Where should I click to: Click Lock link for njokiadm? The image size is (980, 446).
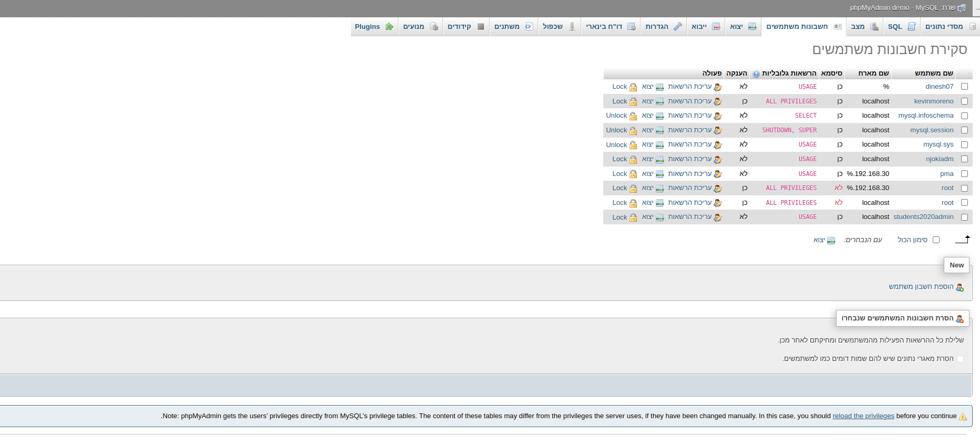tap(620, 159)
